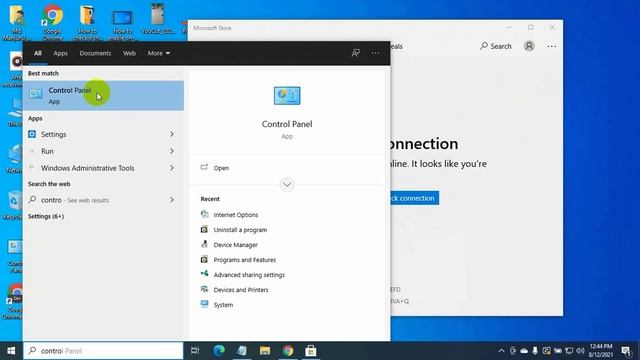
Task: Click the volume icon in system tray
Action: (x=580, y=351)
